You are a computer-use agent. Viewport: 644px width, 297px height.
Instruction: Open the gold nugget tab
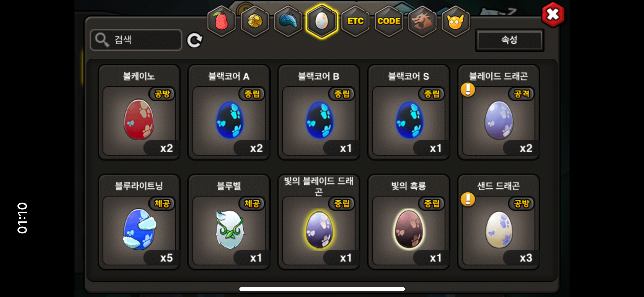point(255,21)
